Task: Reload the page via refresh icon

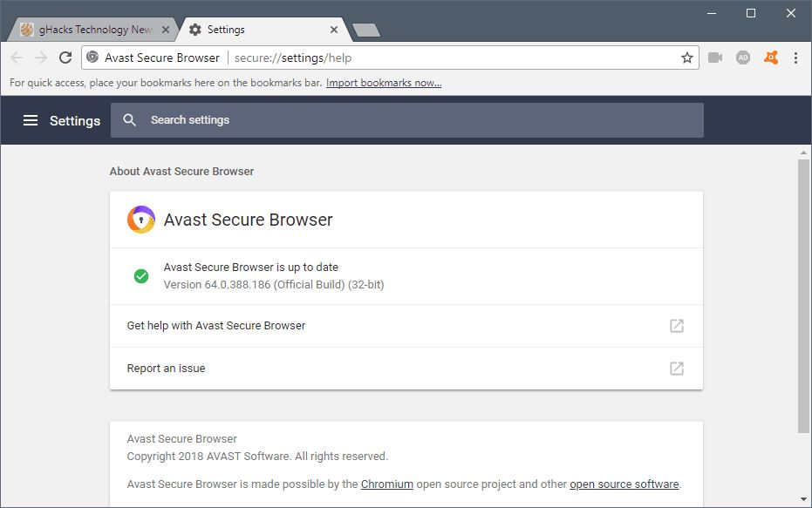Action: pyautogui.click(x=65, y=58)
